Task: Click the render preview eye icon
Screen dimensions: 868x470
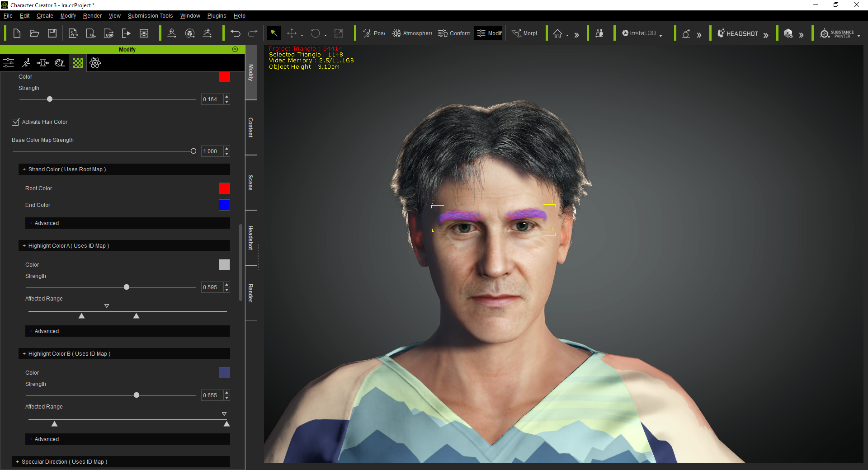Action: pos(144,33)
